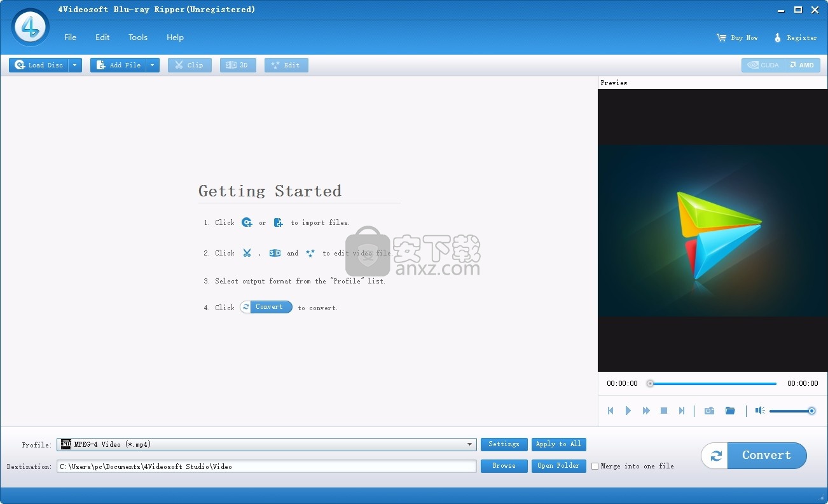Click the playback progress slider

pyautogui.click(x=713, y=383)
